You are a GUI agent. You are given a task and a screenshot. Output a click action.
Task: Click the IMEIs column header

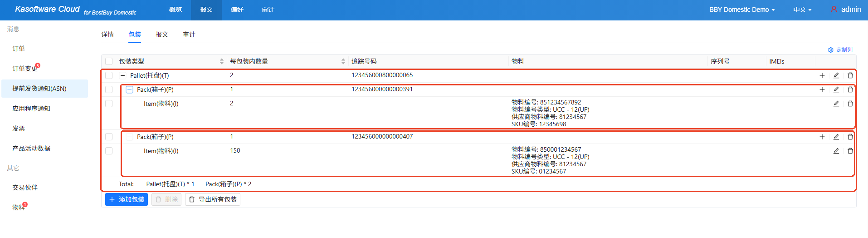776,61
